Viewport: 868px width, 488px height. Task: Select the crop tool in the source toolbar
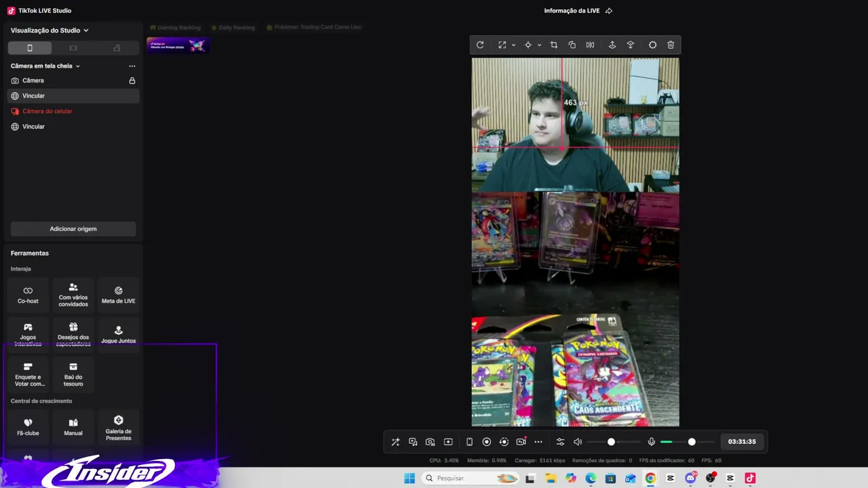pos(554,45)
